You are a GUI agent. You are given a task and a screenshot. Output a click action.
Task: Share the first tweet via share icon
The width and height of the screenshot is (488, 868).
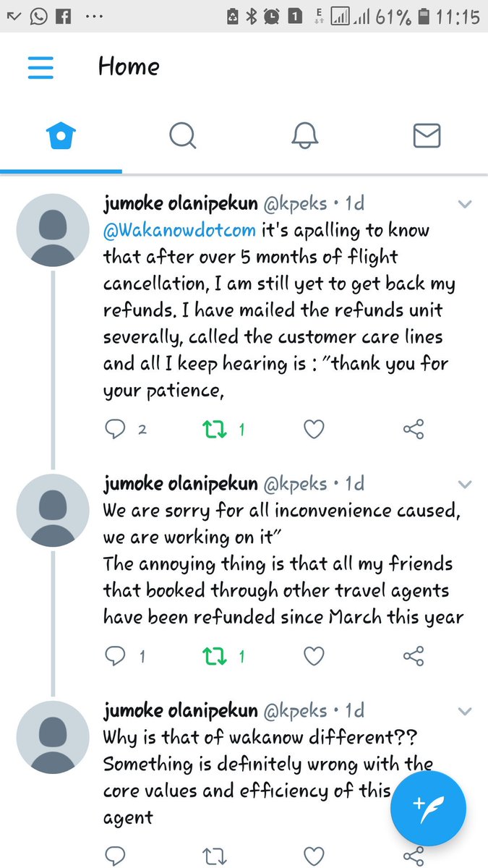(x=413, y=430)
